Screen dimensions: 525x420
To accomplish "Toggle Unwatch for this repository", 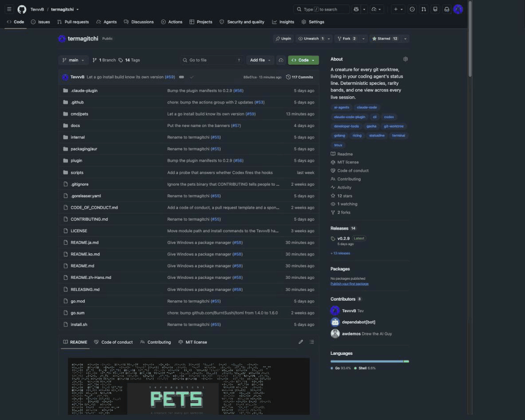I will 311,38.
